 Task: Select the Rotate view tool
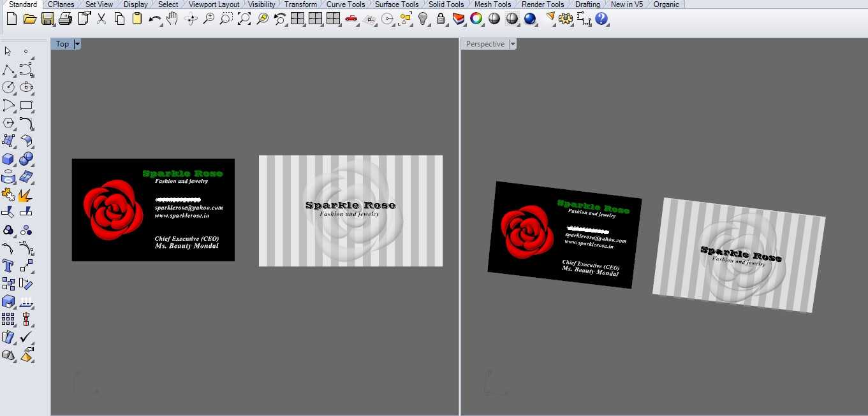click(x=190, y=19)
